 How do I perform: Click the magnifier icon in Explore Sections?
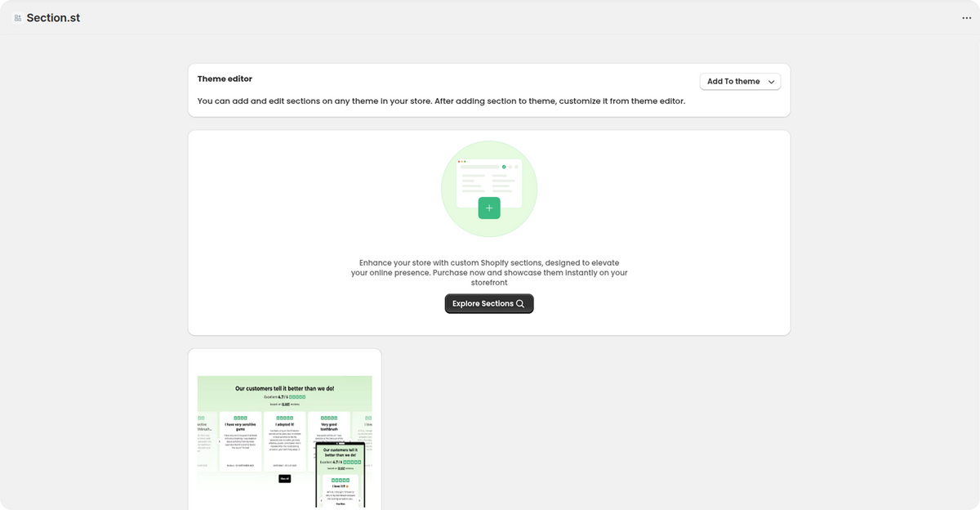click(x=520, y=304)
